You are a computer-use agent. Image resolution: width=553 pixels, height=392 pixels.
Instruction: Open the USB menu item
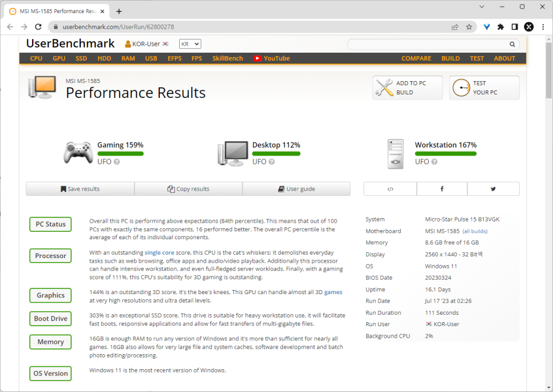[151, 58]
